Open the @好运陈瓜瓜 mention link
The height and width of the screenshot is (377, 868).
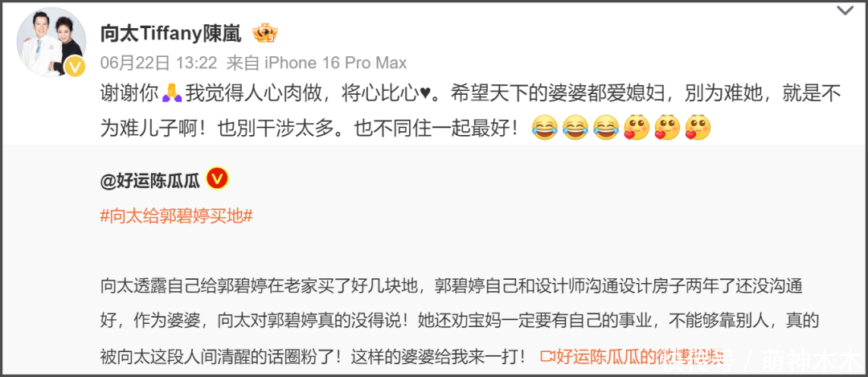click(150, 179)
